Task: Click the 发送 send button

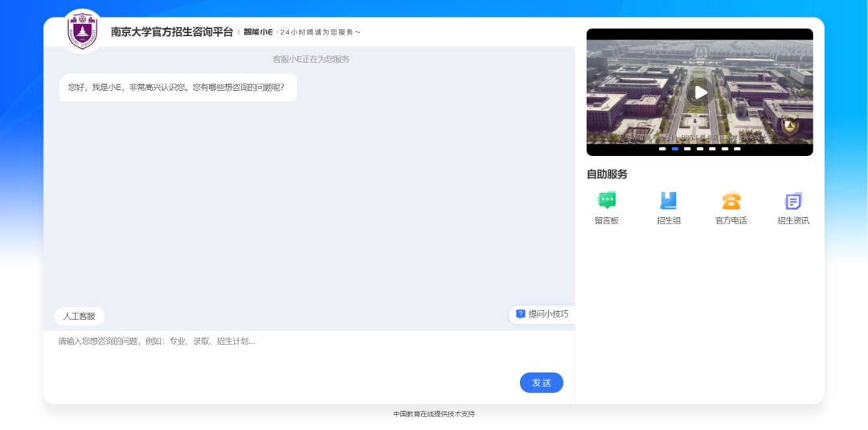Action: [x=542, y=383]
